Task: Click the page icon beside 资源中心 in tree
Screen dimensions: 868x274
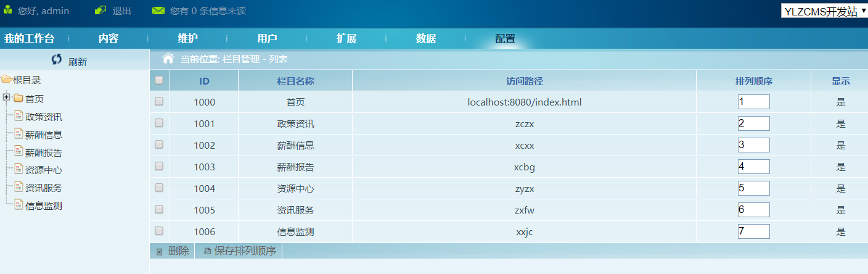Action: 18,169
